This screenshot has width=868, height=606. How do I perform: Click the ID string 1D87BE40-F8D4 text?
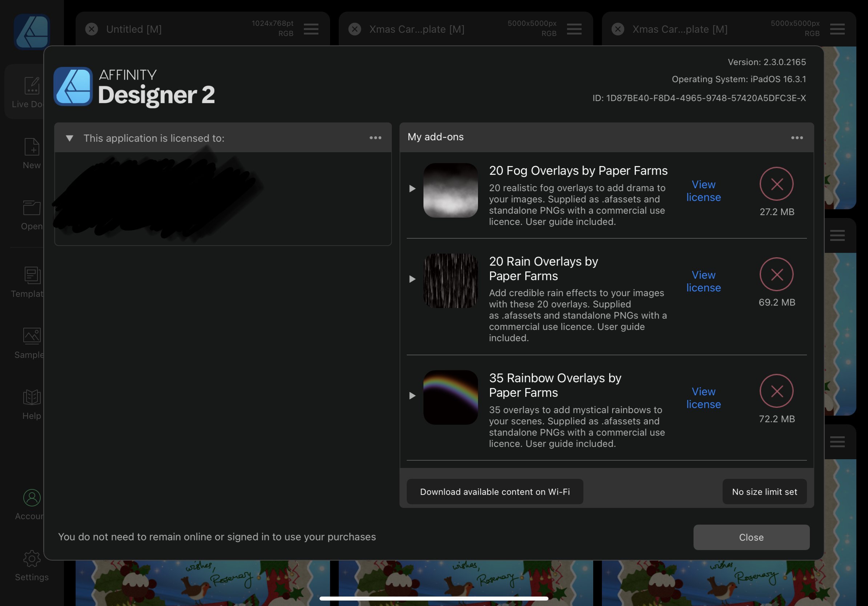coord(699,98)
